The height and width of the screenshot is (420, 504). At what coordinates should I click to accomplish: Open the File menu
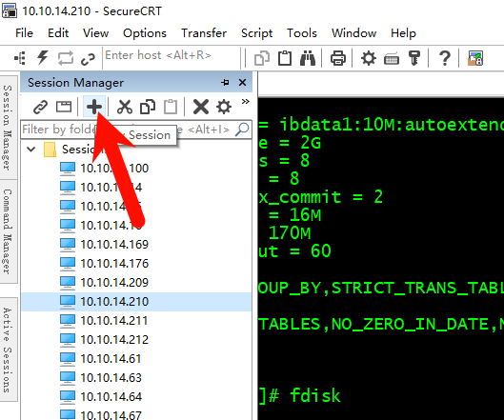[24, 33]
